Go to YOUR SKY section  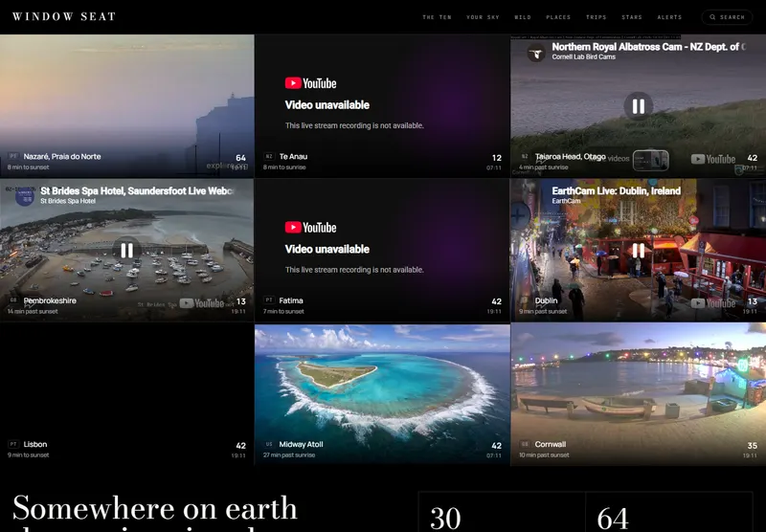tap(483, 17)
